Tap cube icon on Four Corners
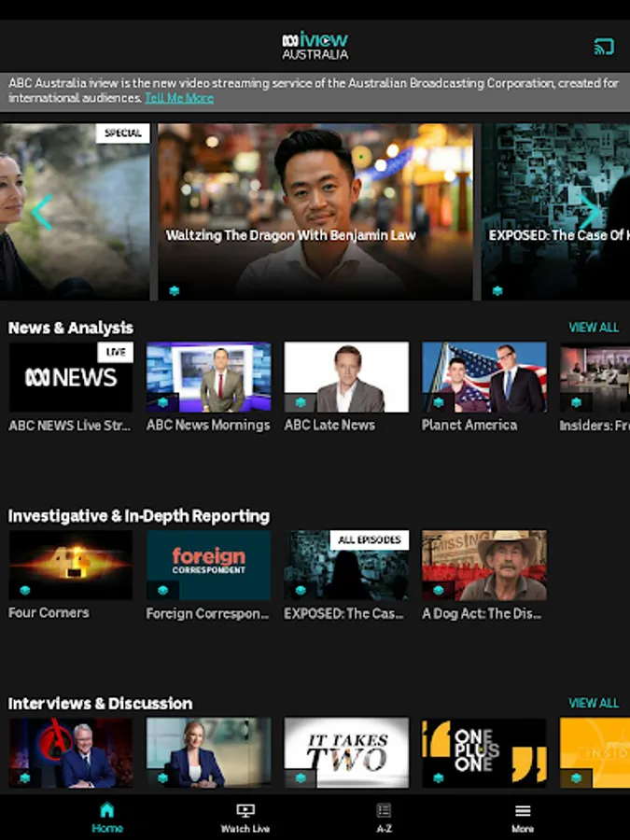 24,591
